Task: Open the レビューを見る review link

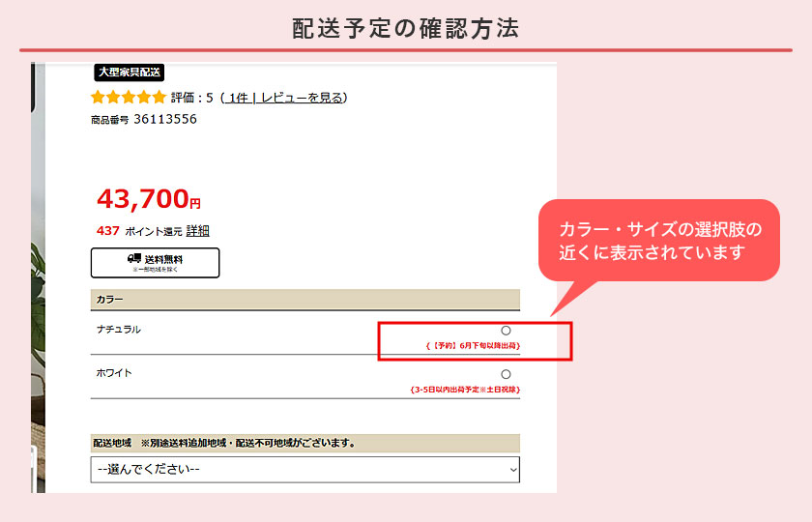Action: pos(302,98)
